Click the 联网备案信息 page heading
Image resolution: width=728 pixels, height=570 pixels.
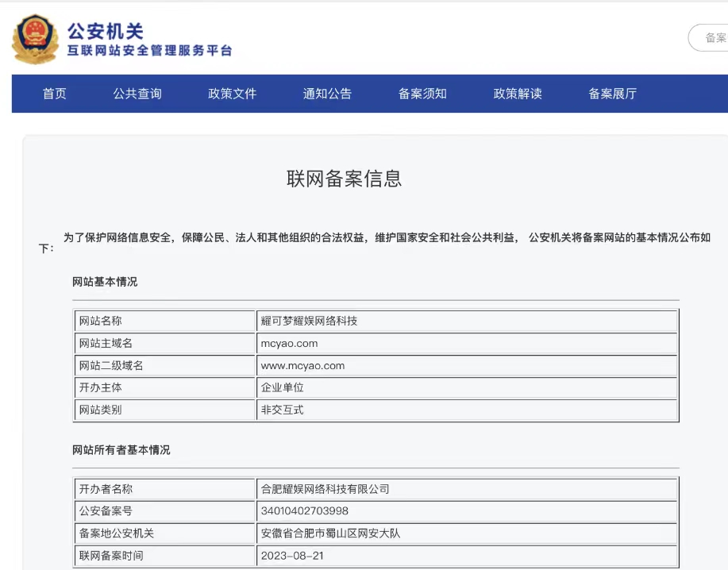pyautogui.click(x=344, y=179)
